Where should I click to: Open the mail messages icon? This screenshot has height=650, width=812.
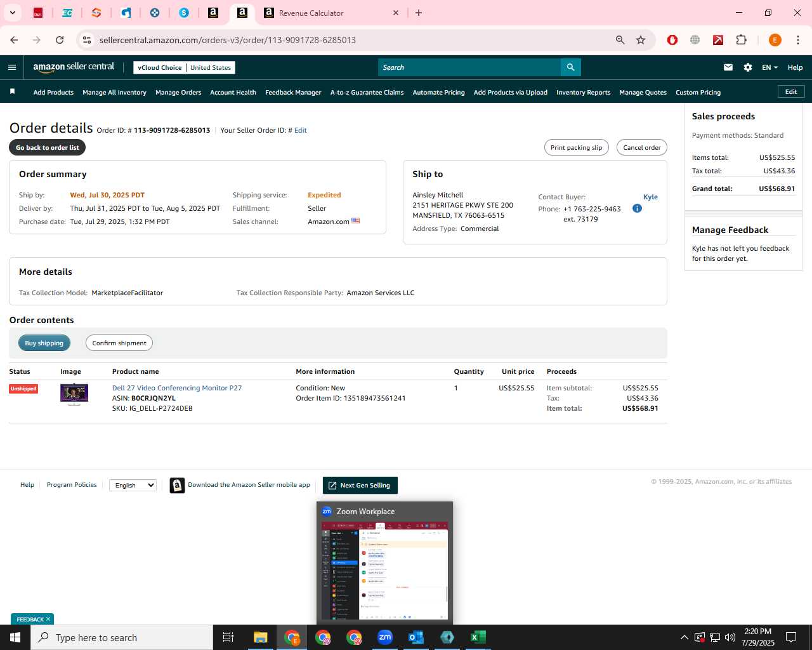tap(728, 67)
